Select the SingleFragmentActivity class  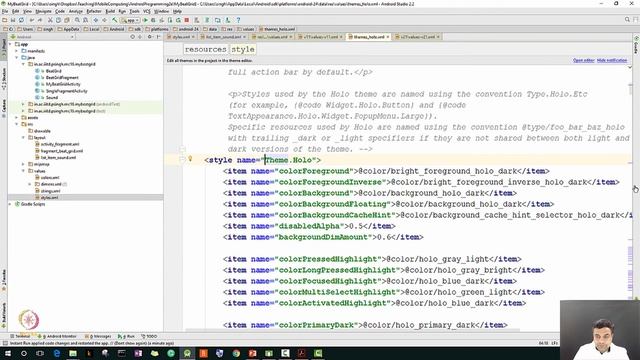67,91
